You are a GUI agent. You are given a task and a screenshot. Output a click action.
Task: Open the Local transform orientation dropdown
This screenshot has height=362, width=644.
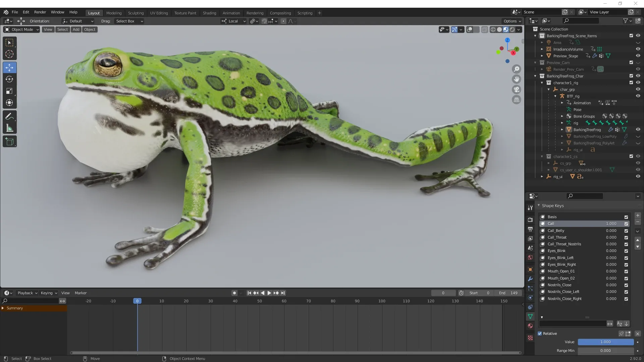(233, 21)
